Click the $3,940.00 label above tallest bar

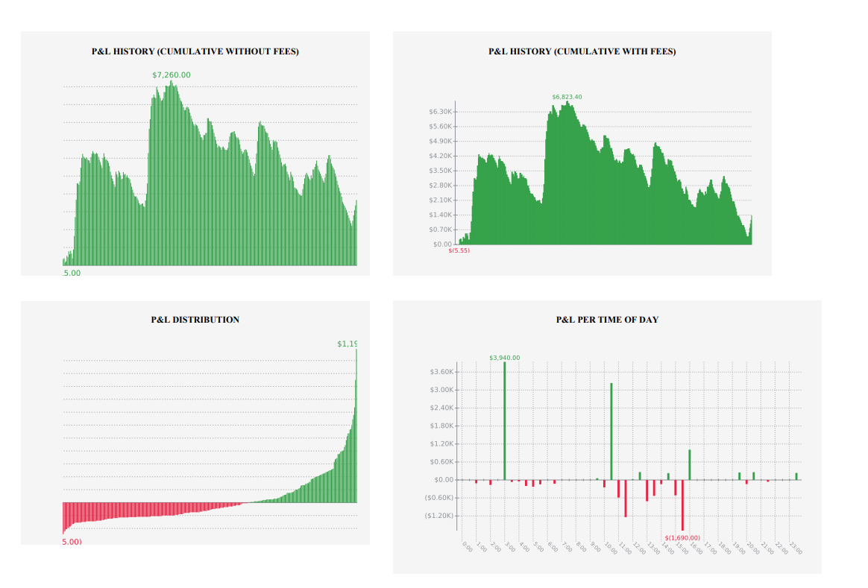click(x=504, y=358)
